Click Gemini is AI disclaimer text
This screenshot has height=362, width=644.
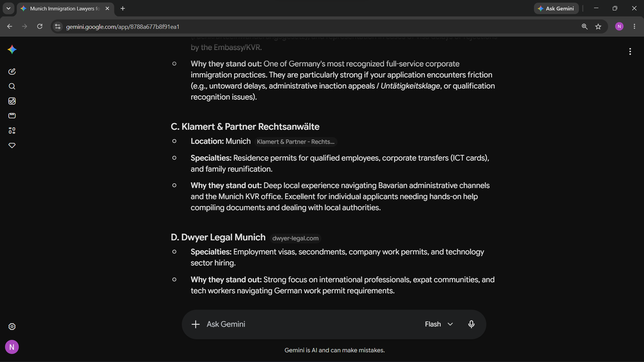(334, 350)
